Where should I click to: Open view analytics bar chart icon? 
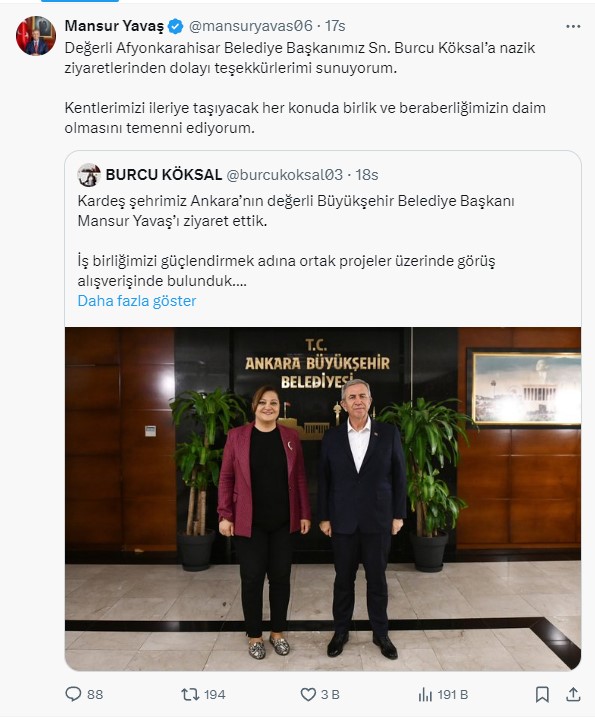(x=425, y=694)
